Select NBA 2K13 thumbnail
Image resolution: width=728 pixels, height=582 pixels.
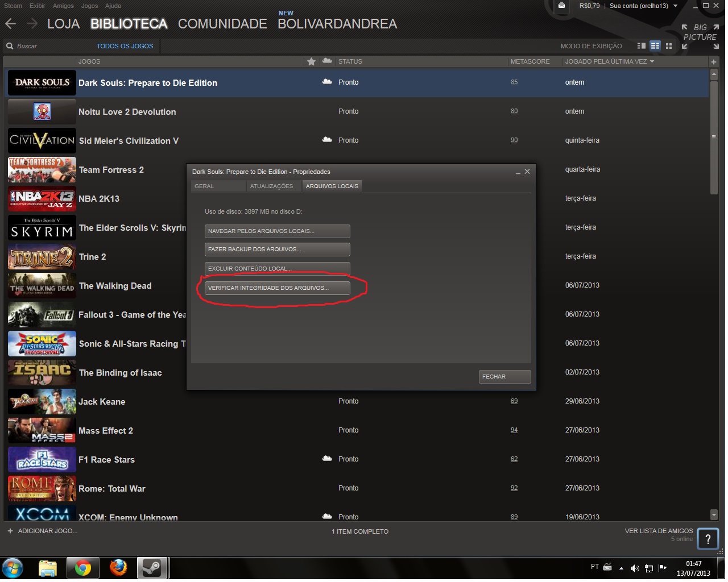(42, 199)
